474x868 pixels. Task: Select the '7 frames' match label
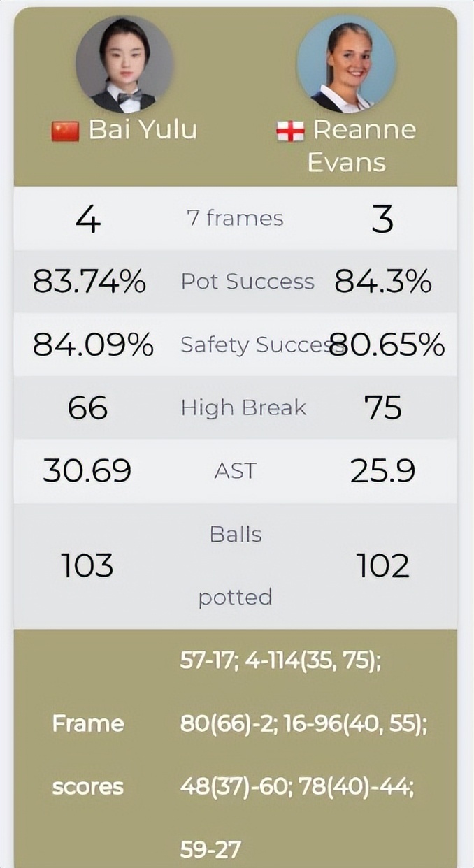(x=235, y=218)
